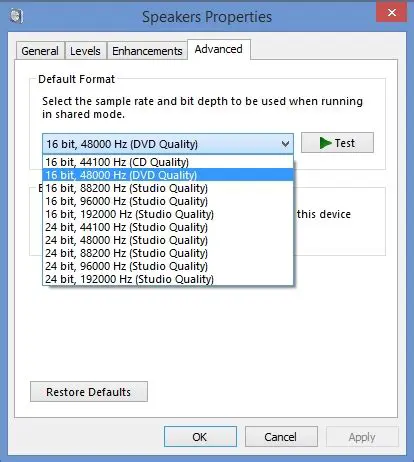Choose 16 bit, 48000 Hz (DVD Quality) option
The width and height of the screenshot is (414, 462).
point(168,175)
